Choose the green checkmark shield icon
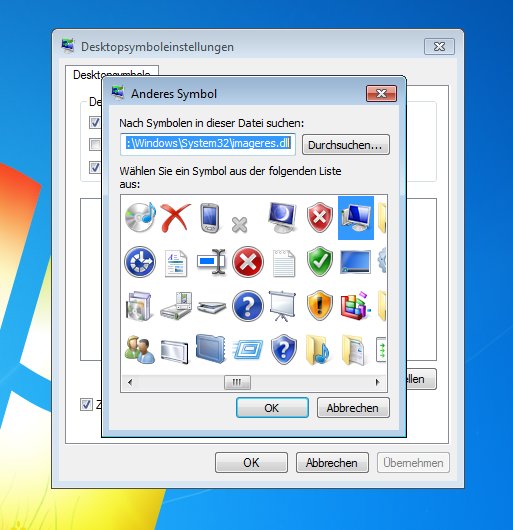This screenshot has height=530, width=513. [320, 261]
